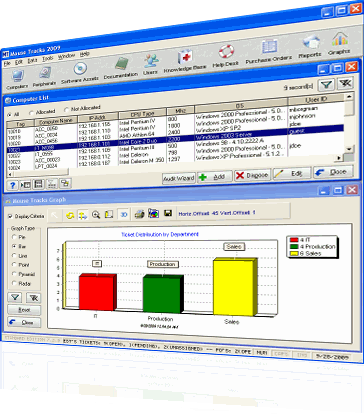
Task: Click the magnifier zoom tool in graph toolbar
Action: coord(96,215)
